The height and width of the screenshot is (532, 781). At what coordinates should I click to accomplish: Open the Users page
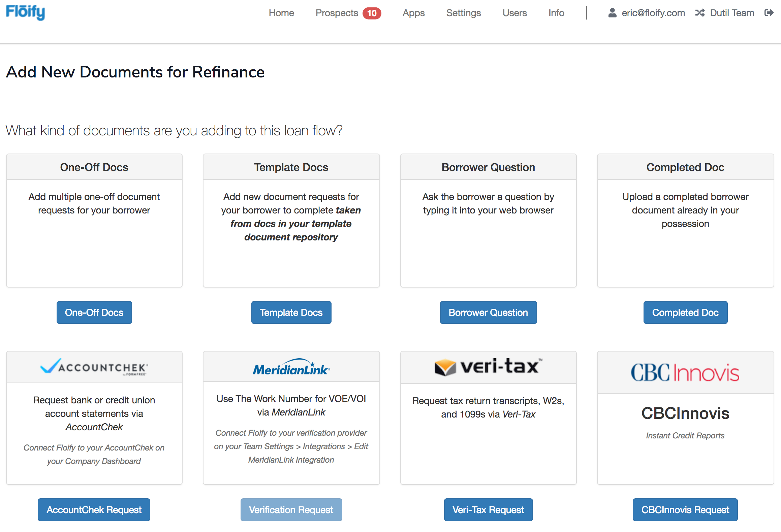(x=514, y=13)
